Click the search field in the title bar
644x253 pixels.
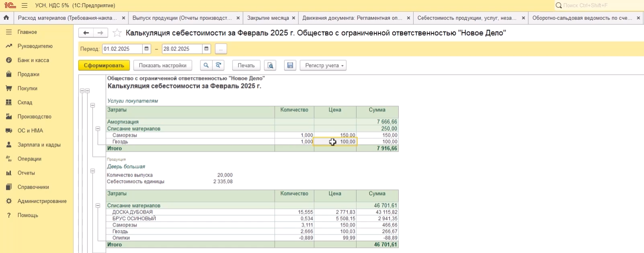tap(598, 6)
